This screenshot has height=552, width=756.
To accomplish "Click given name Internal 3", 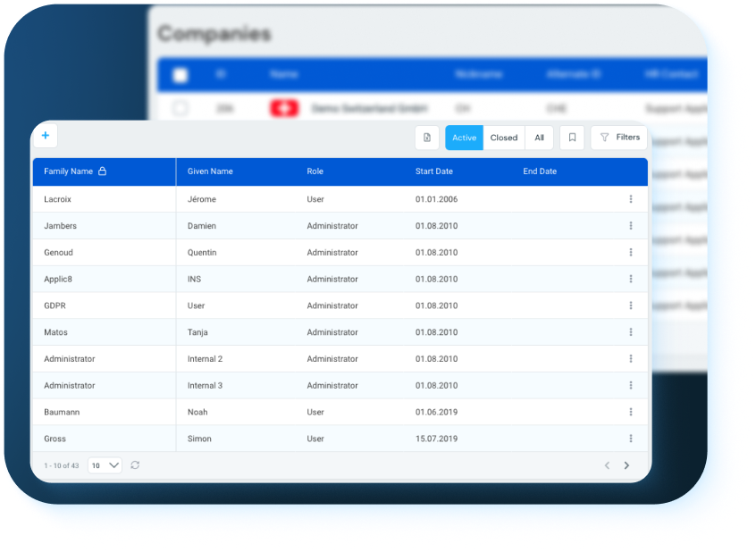I will (205, 385).
